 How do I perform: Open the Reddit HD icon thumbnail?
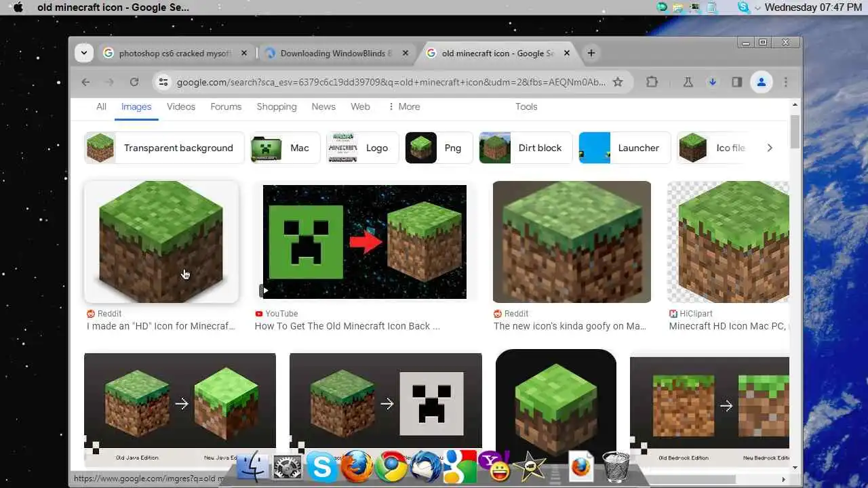161,241
